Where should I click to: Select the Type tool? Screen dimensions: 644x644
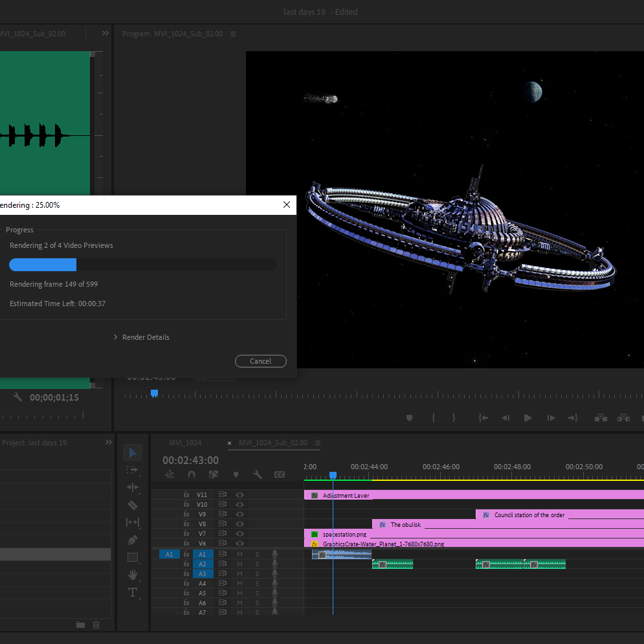coord(133,592)
